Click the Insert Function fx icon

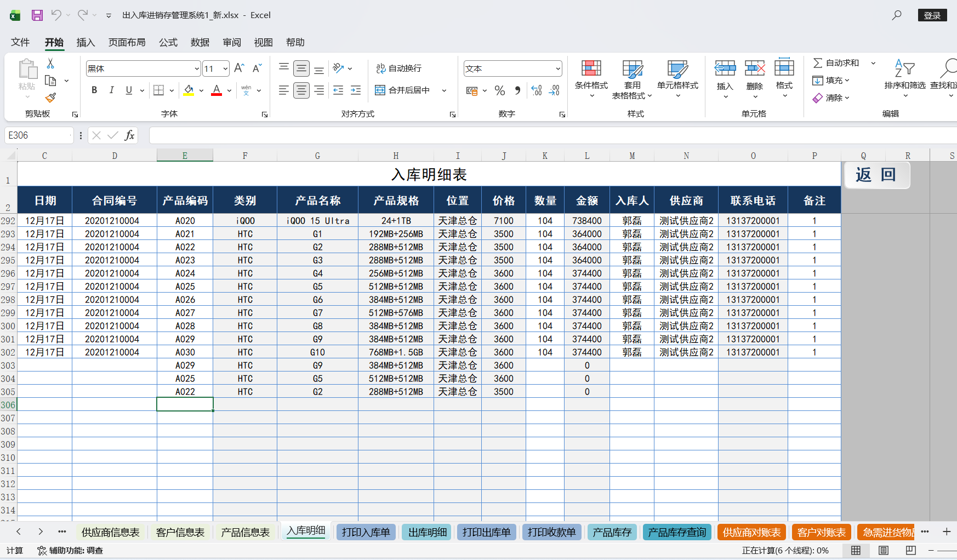point(129,135)
